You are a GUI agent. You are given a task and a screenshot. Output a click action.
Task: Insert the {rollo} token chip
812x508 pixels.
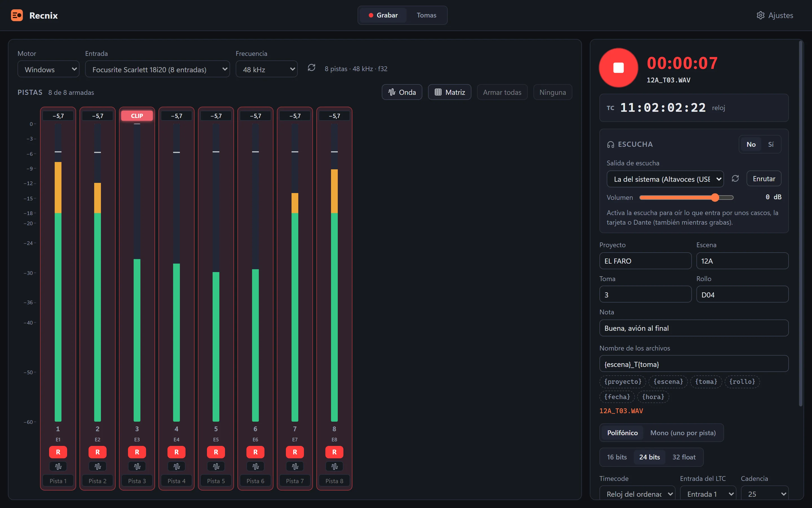[742, 381]
